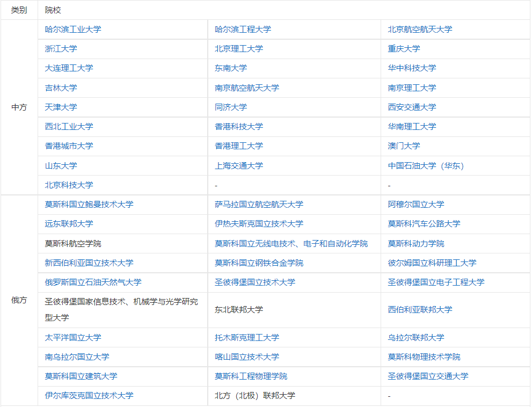Select the 中方 category cell
Image resolution: width=532 pixels, height=407 pixels.
click(x=19, y=107)
